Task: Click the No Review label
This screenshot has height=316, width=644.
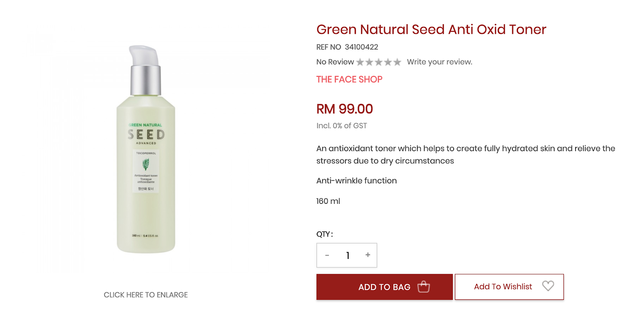Action: click(x=335, y=62)
